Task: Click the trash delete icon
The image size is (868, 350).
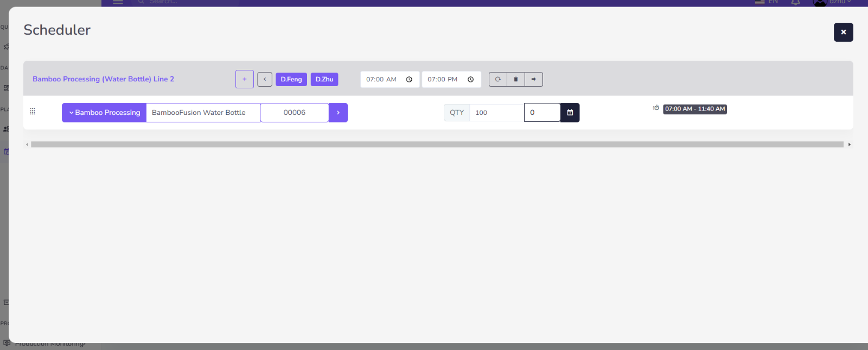Action: [x=515, y=79]
